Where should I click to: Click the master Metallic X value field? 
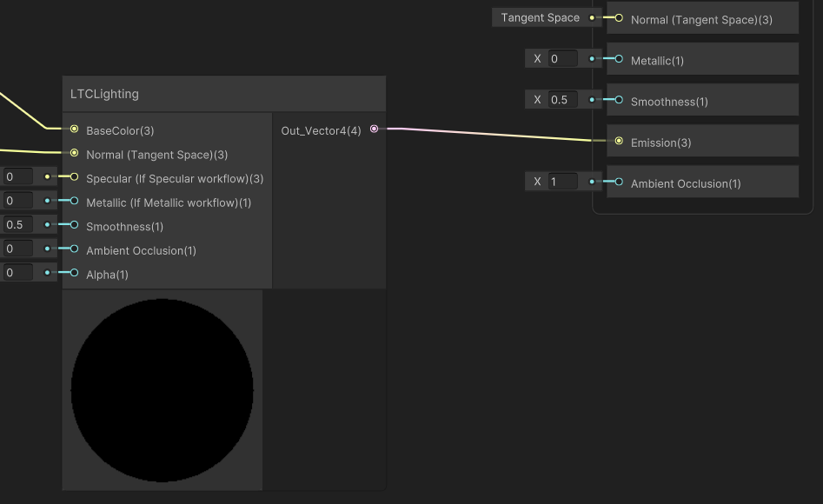pyautogui.click(x=562, y=59)
